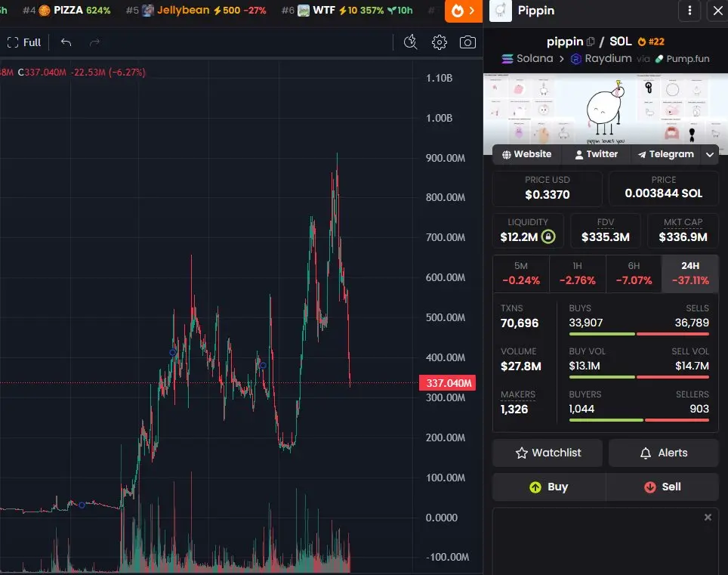728x575 pixels.
Task: Copy the pippin token address
Action: click(590, 42)
